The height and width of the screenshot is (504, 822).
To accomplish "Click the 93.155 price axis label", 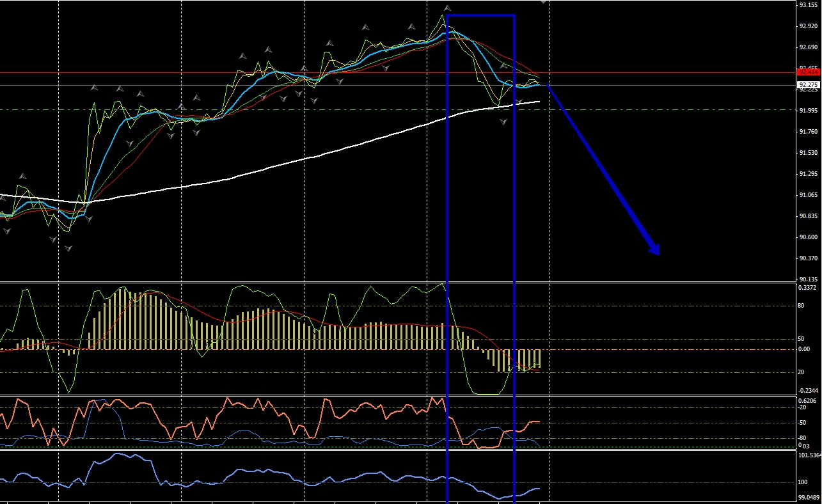I will coord(809,5).
